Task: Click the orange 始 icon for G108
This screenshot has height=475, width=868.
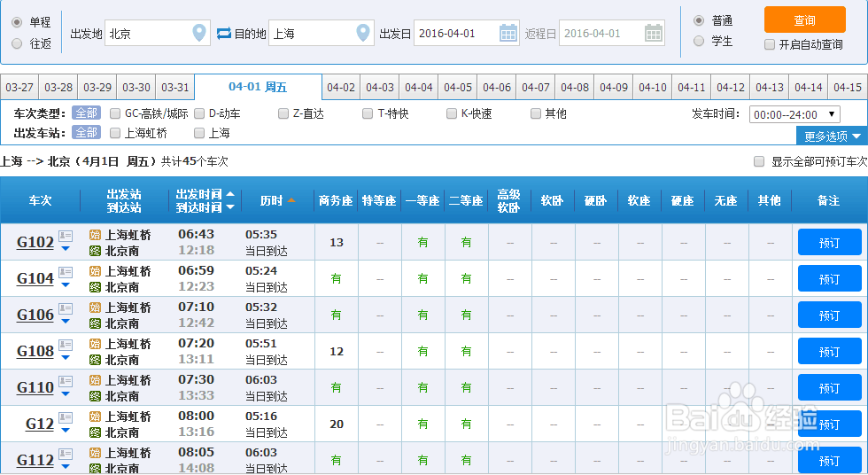Action: pyautogui.click(x=96, y=344)
